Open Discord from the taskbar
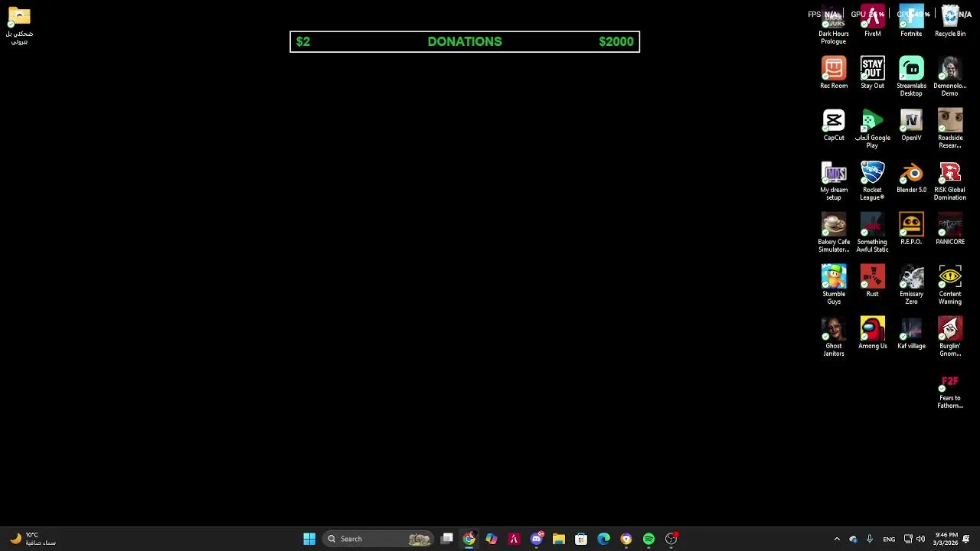Screen dimensions: 980x551 pos(537,539)
